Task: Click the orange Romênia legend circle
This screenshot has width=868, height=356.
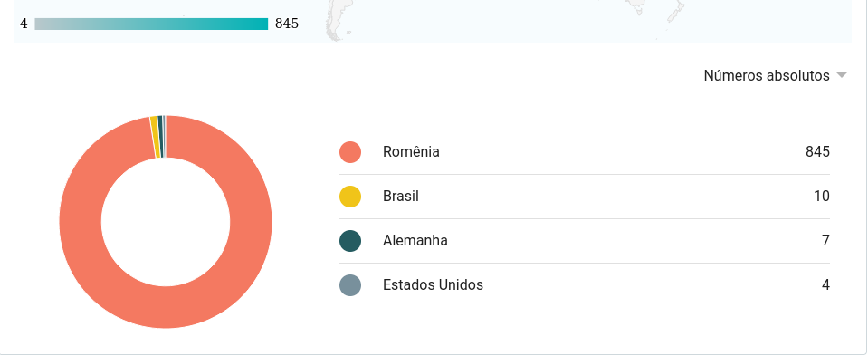Action: click(x=350, y=152)
